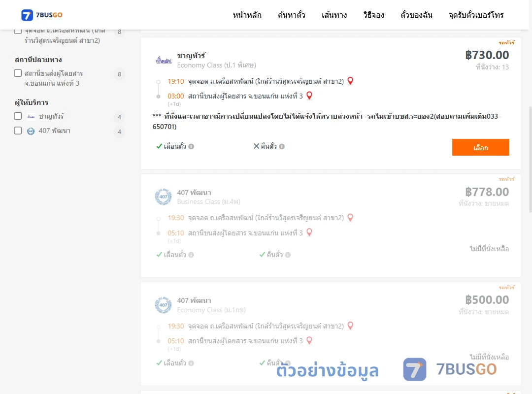This screenshot has height=394, width=532.
Task: Click the 'Economy Class (ม.1กข)' class label
Action: pyautogui.click(x=211, y=310)
